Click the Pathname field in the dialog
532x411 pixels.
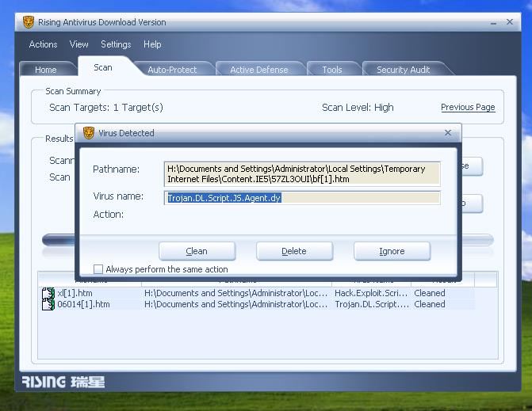click(302, 173)
